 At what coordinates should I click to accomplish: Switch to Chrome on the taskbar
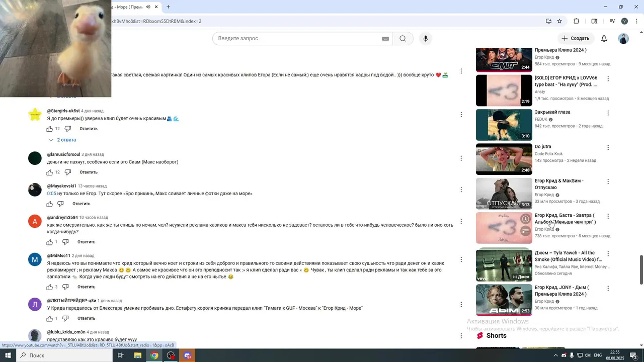click(x=154, y=355)
